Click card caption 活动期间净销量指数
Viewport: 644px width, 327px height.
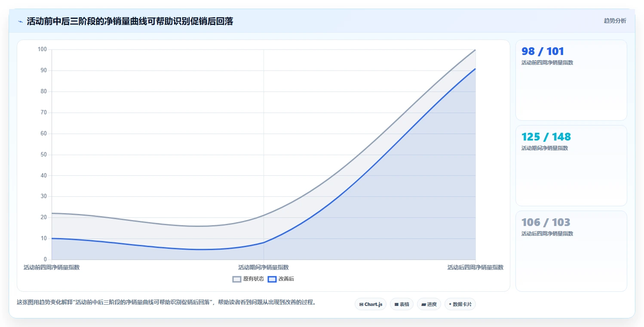pos(545,148)
